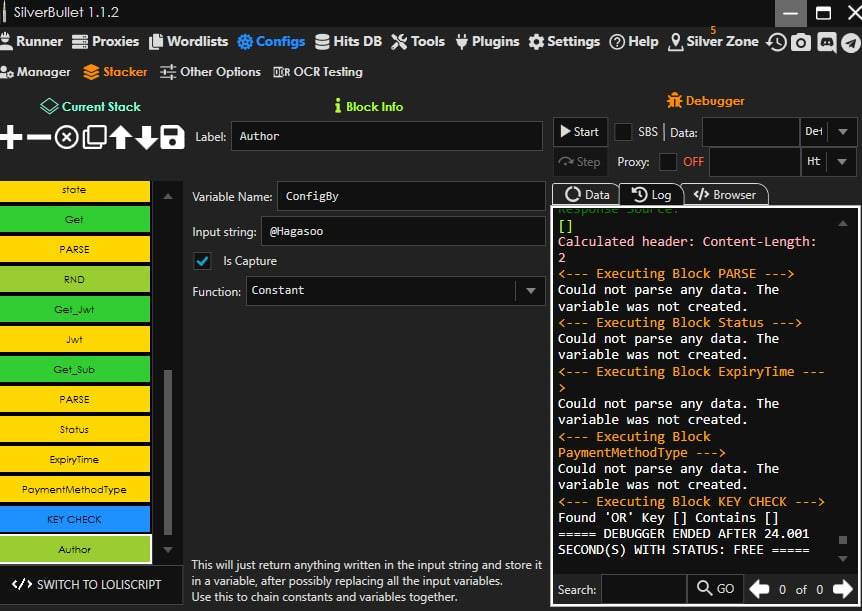862x611 pixels.
Task: Click the remove block minus icon
Action: click(38, 137)
